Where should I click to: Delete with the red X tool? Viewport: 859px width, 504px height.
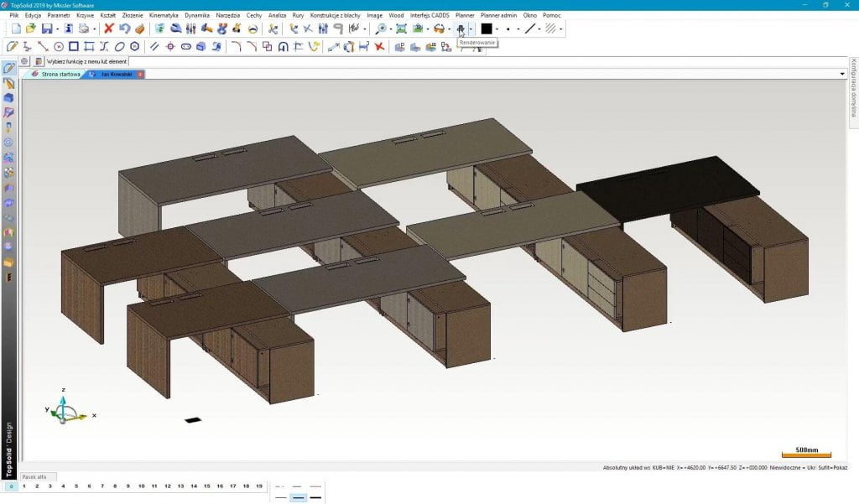coord(107,29)
